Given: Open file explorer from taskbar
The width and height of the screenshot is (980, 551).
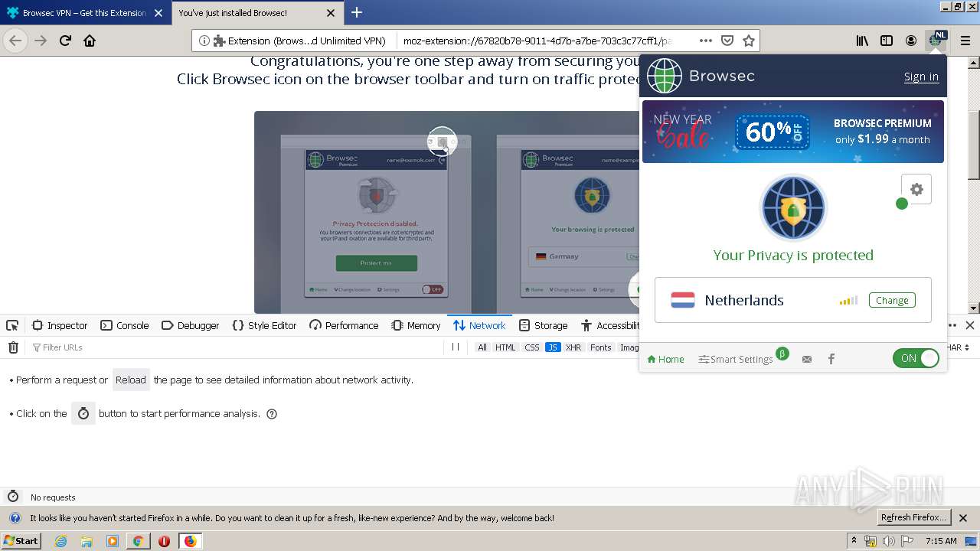Looking at the screenshot, I should [87, 541].
